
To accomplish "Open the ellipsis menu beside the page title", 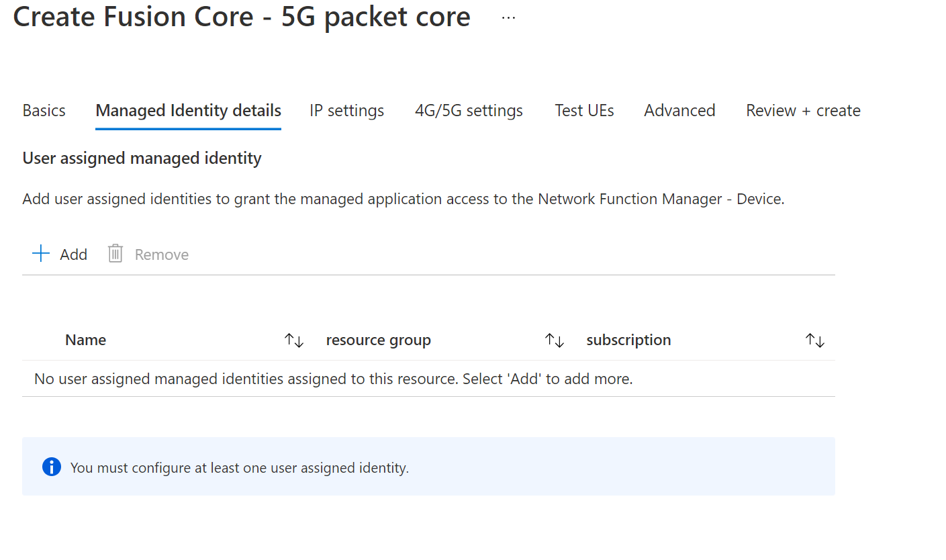I will pyautogui.click(x=508, y=18).
